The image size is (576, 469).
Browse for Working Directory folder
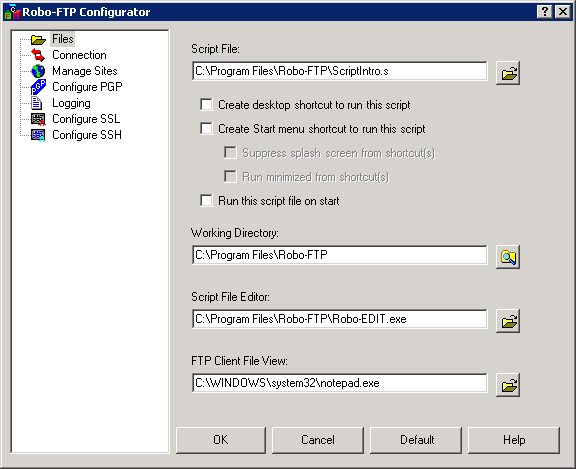point(508,257)
